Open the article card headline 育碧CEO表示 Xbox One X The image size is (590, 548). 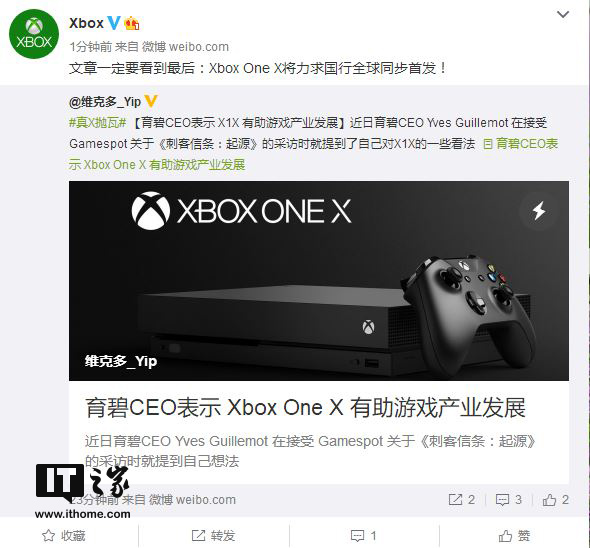pos(305,408)
